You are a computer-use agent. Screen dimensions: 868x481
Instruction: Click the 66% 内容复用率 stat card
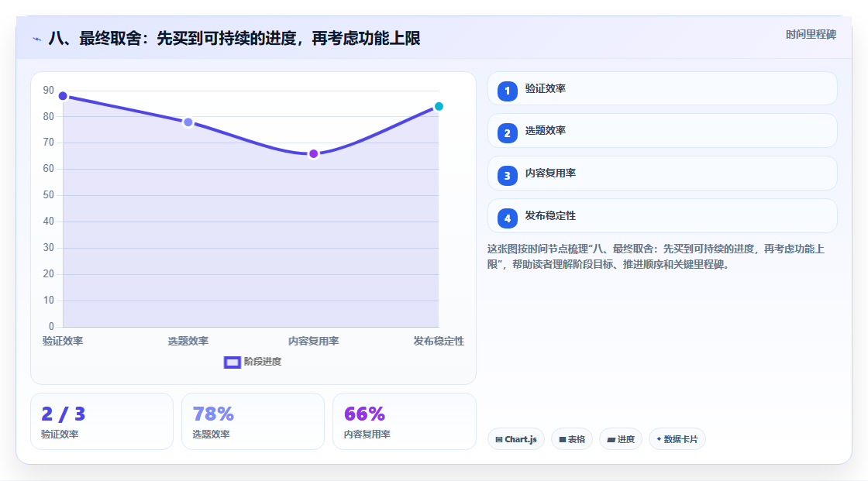pos(404,421)
